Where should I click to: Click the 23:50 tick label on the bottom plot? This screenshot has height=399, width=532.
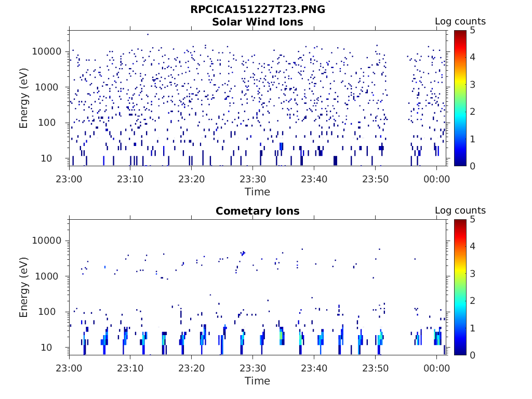[x=375, y=368]
